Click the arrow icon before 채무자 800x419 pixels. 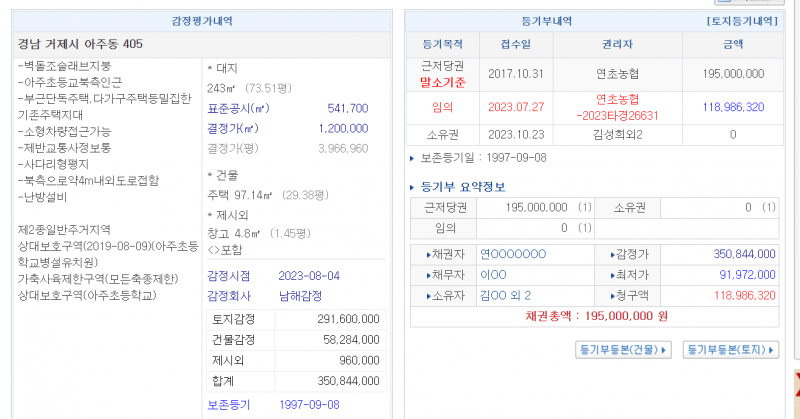pyautogui.click(x=429, y=275)
